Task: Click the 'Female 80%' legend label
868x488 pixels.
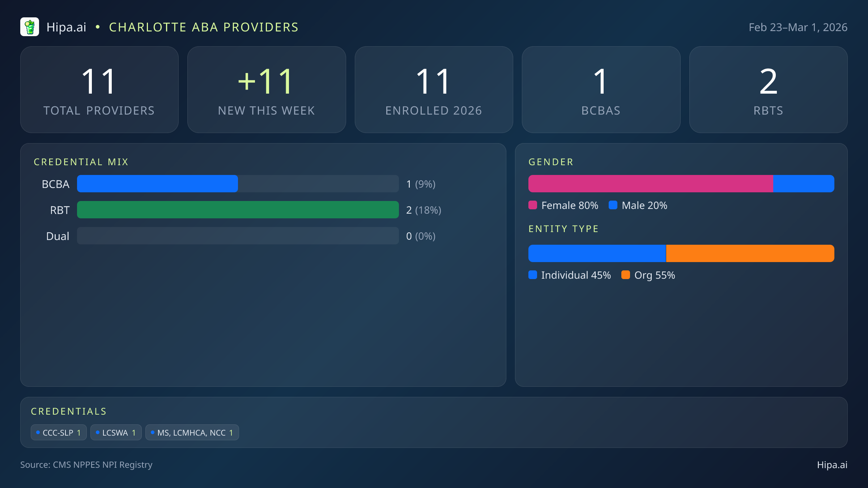Action: pyautogui.click(x=570, y=205)
